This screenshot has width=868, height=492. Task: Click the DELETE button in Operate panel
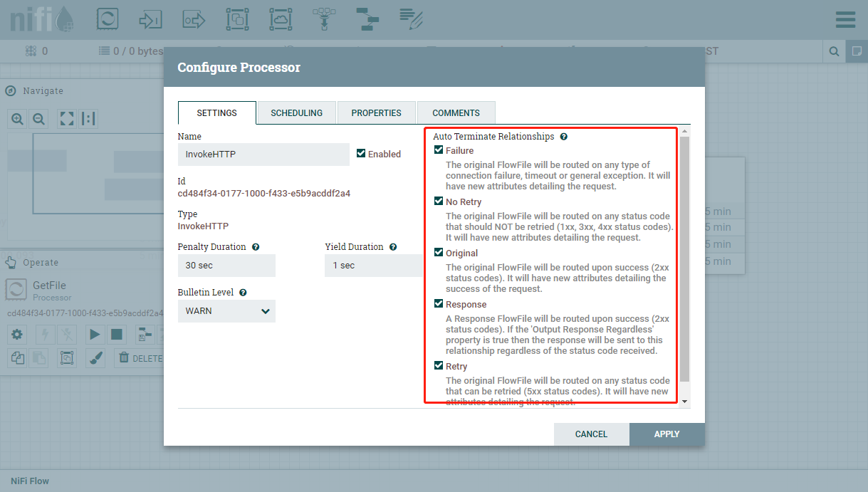pos(140,358)
